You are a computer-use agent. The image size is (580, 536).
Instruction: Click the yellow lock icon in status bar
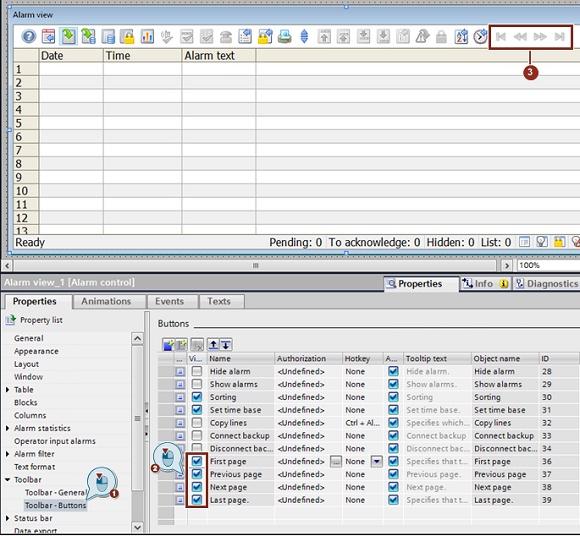(559, 242)
